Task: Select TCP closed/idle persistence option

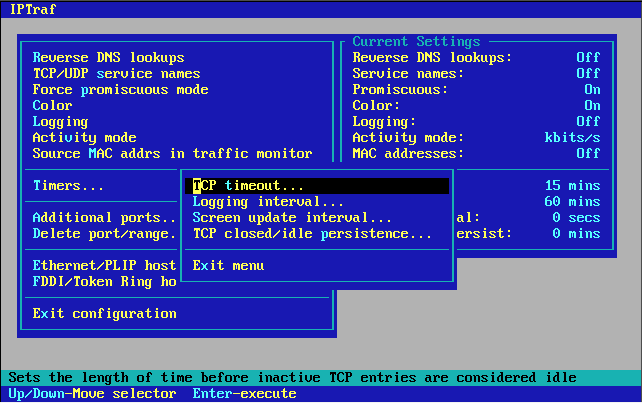Action: pos(312,234)
